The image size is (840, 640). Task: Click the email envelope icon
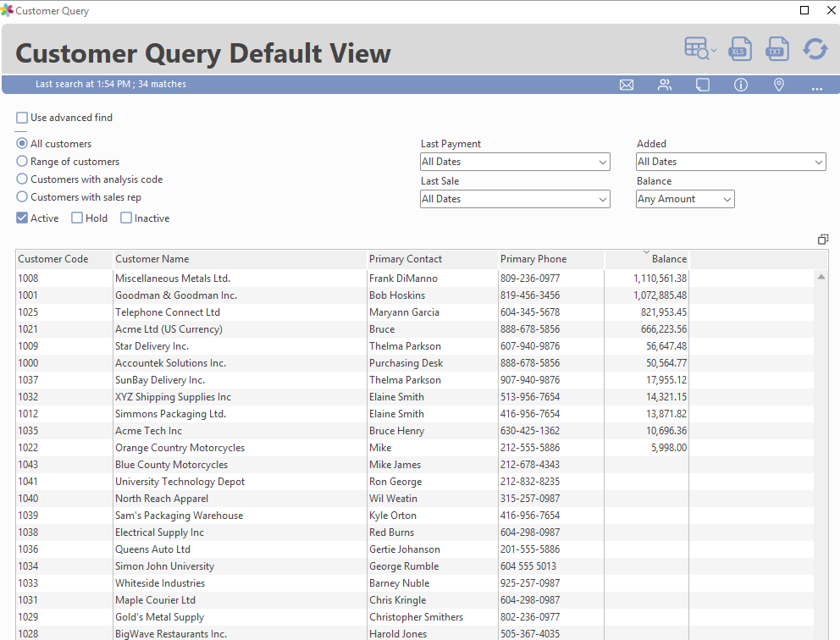(x=627, y=85)
